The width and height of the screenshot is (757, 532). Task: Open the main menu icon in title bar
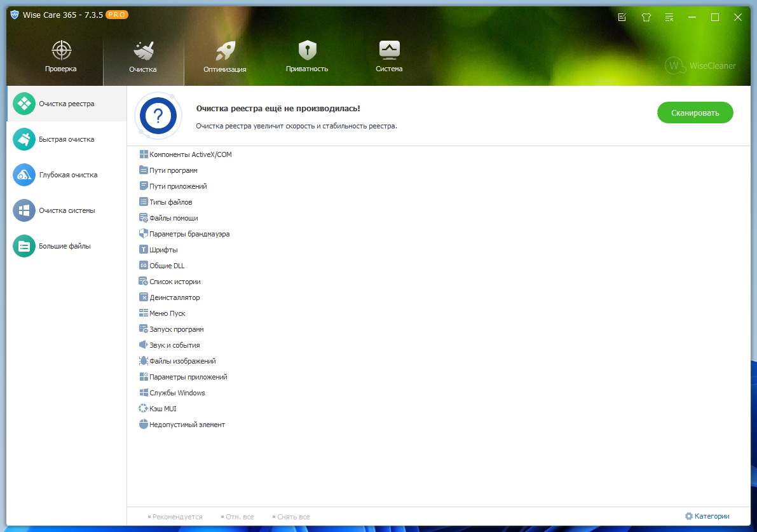(x=669, y=17)
